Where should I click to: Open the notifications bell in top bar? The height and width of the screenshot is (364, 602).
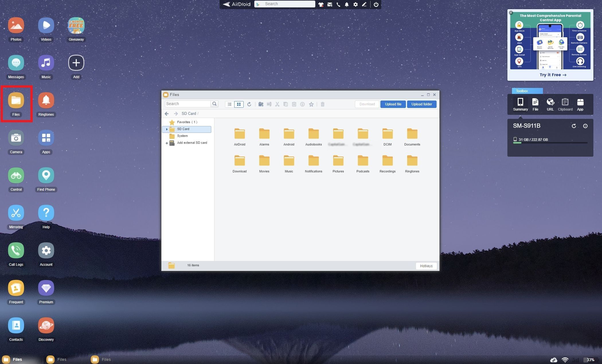click(x=347, y=4)
